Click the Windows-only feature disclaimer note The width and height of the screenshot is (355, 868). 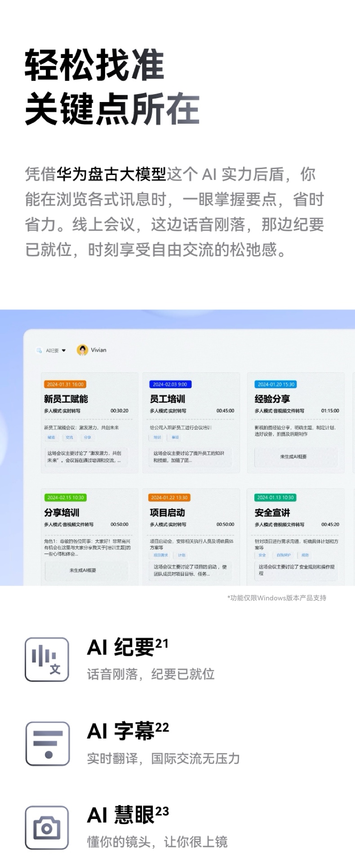[x=277, y=598]
